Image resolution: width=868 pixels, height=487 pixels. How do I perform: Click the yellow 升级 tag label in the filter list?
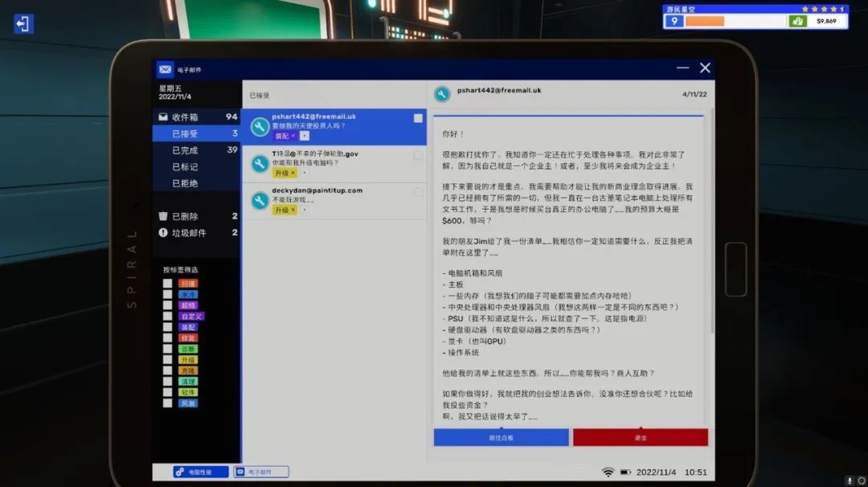[187, 360]
